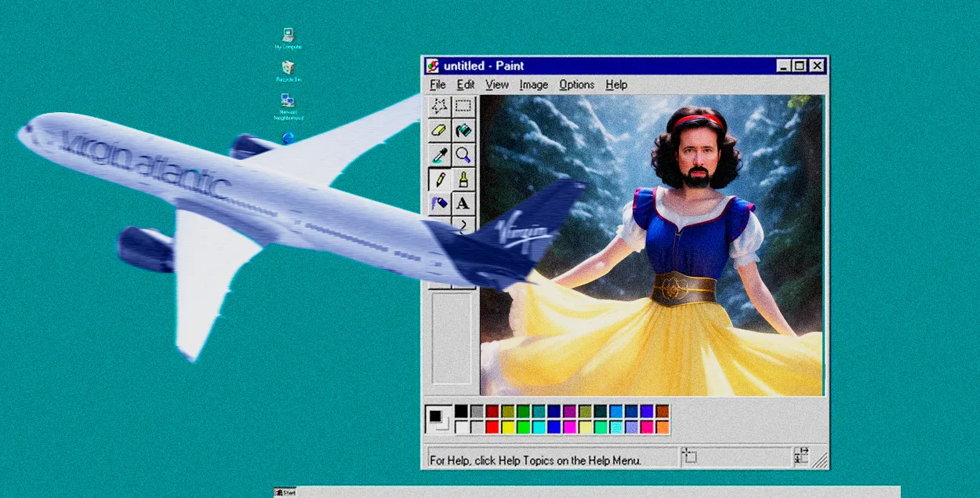The image size is (980, 498).
Task: Pick the dark green palette swatch
Action: click(523, 411)
